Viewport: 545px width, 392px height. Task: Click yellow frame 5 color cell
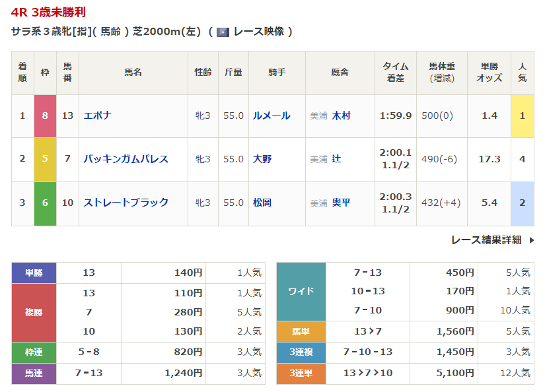(45, 159)
